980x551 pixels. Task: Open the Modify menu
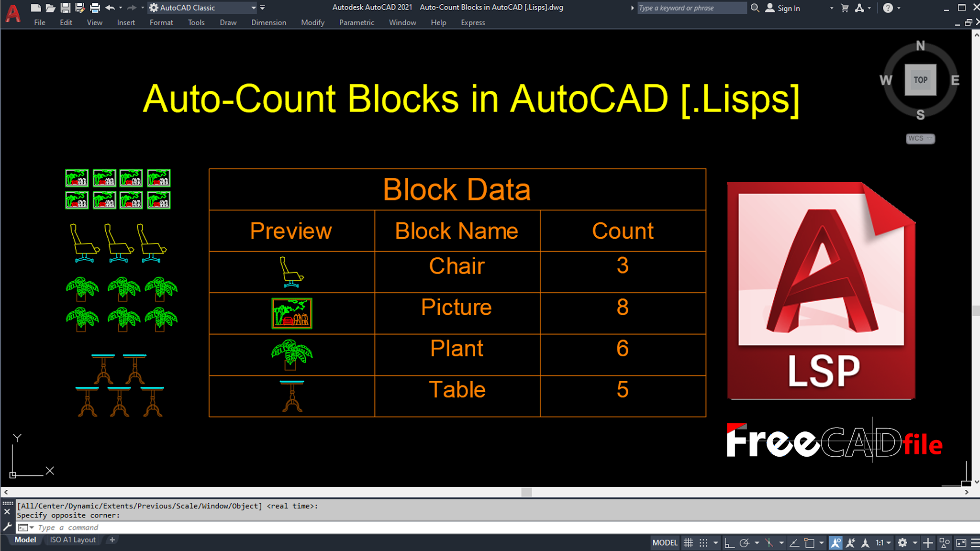[x=312, y=22]
